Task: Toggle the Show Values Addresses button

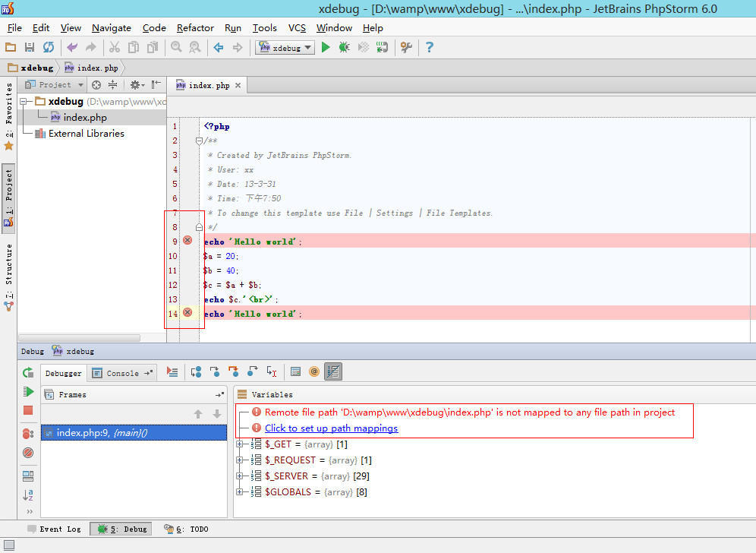Action: [x=333, y=371]
